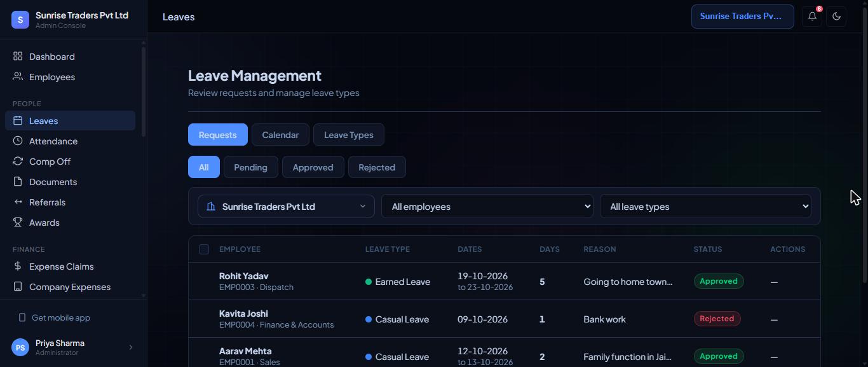Filter requests by Approved
Viewport: 868px width, 367px height.
tap(313, 167)
